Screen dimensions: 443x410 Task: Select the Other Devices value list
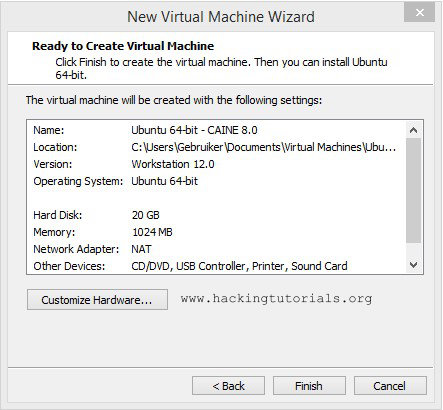(x=239, y=266)
